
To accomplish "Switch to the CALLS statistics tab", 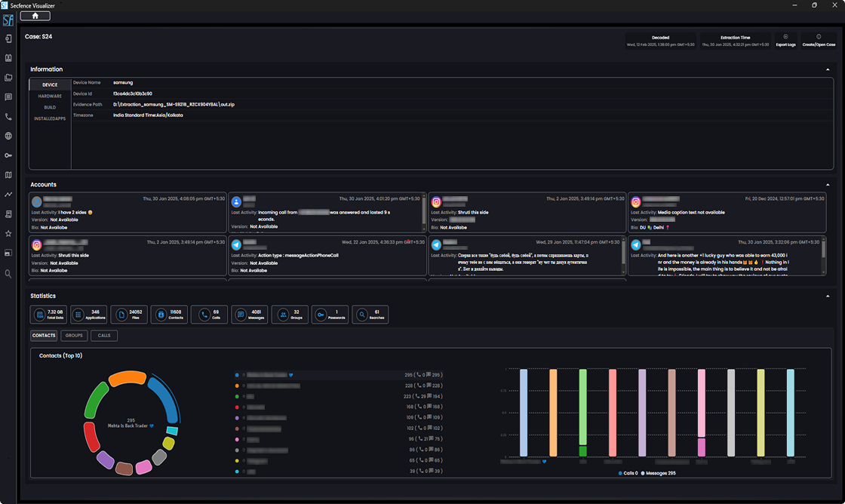I will pyautogui.click(x=104, y=335).
